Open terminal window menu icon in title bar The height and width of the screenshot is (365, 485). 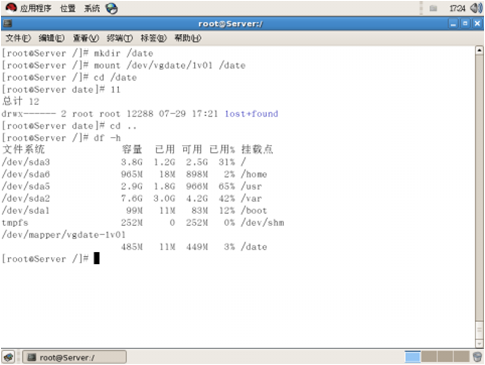tap(8, 24)
